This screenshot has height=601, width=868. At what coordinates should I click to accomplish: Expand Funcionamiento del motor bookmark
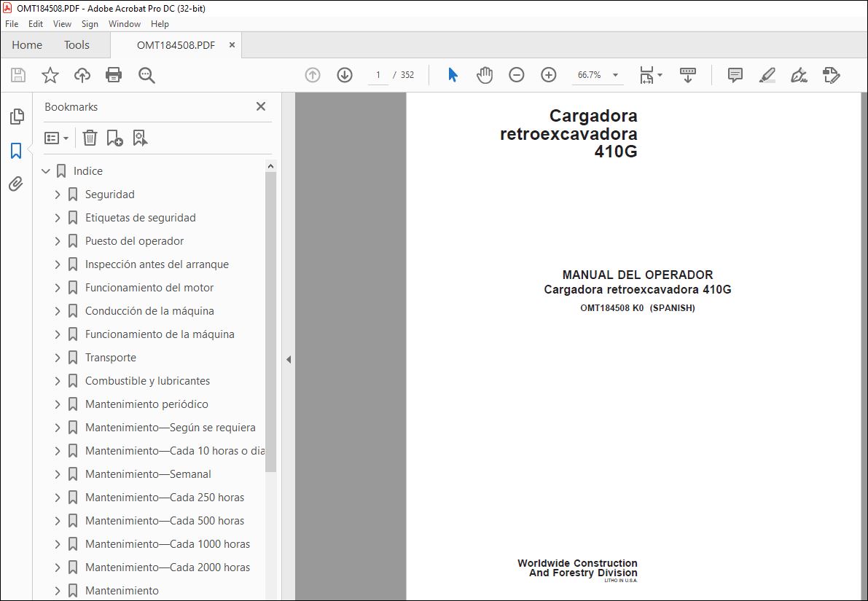[x=58, y=288]
